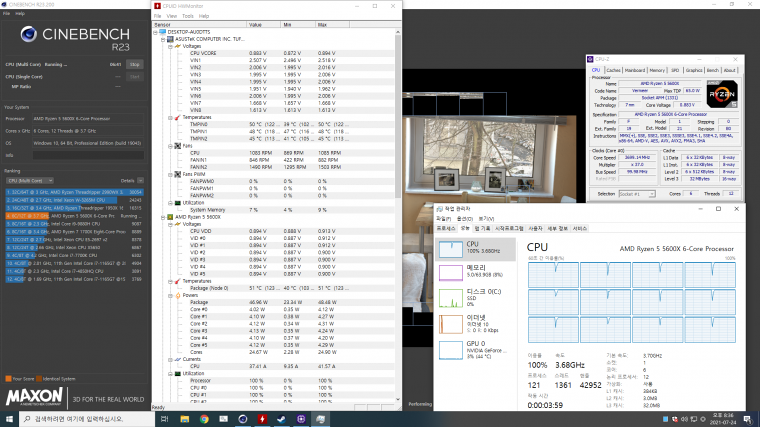Open File Explorer from the taskbar
The image size is (760, 427).
185,419
